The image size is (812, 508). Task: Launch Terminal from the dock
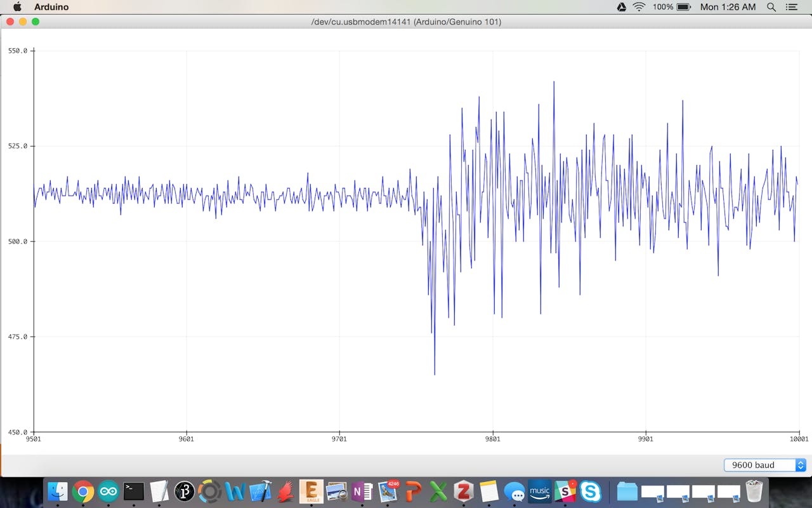[133, 491]
